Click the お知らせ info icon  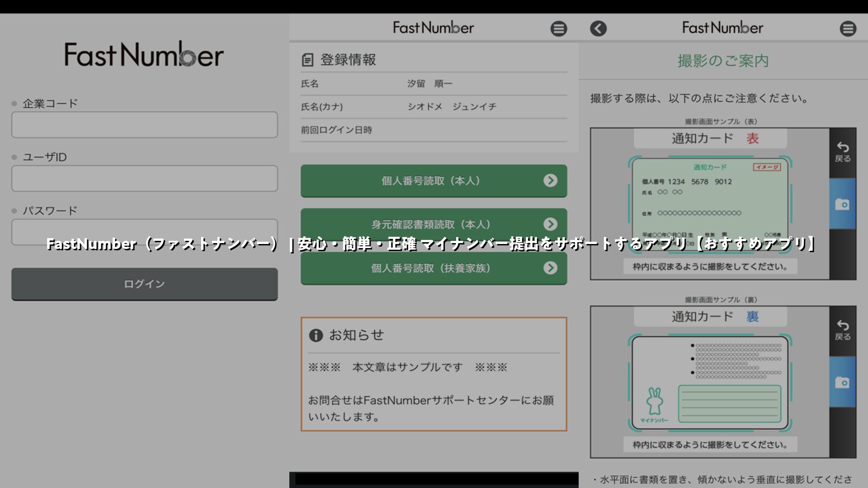(x=316, y=335)
